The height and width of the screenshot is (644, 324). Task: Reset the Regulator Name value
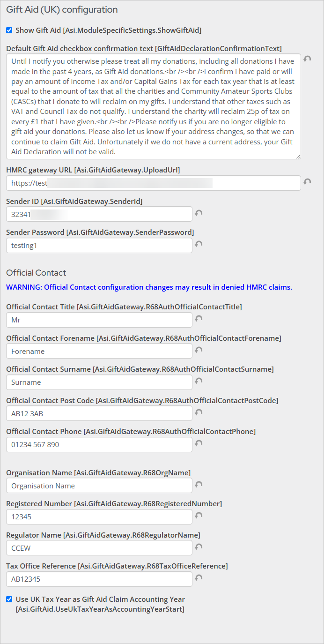tap(199, 547)
